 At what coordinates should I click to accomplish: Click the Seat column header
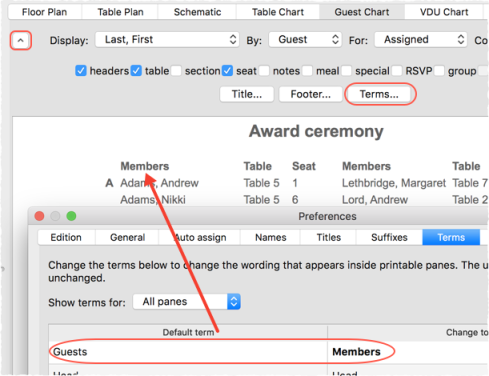click(x=304, y=166)
